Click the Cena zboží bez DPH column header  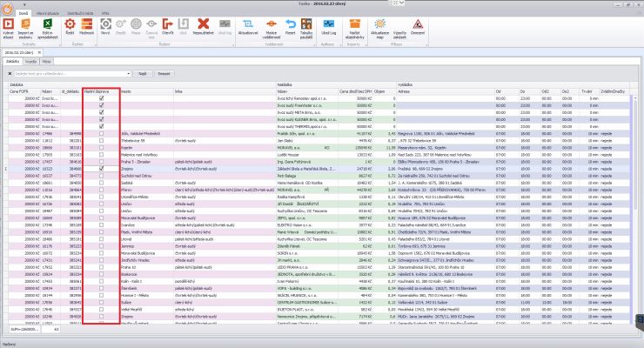pos(355,91)
